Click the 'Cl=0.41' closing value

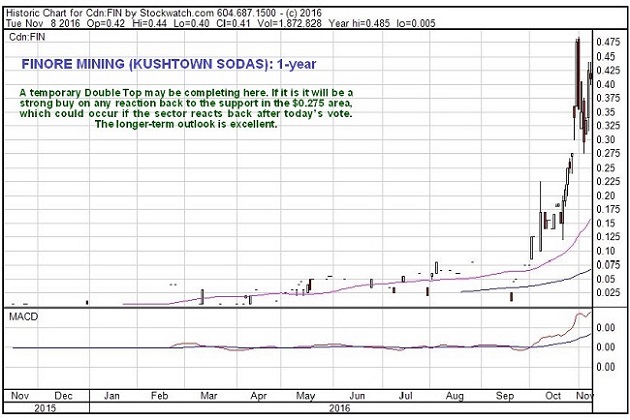click(233, 23)
